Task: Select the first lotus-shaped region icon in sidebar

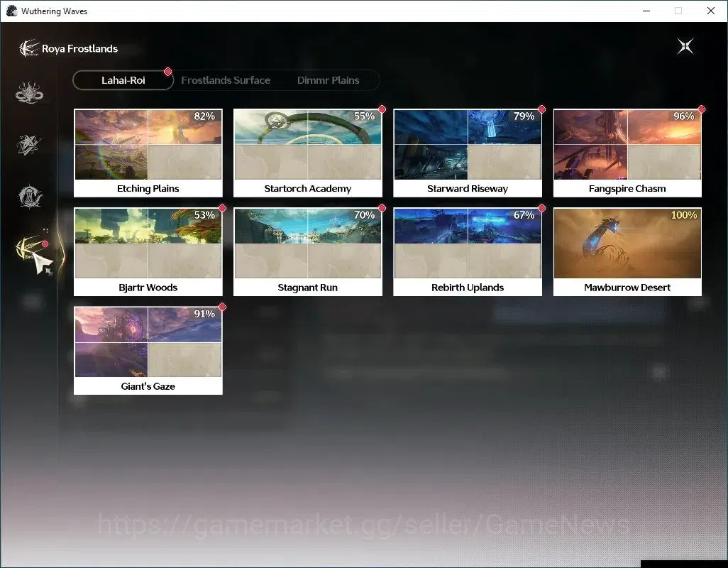Action: [29, 92]
